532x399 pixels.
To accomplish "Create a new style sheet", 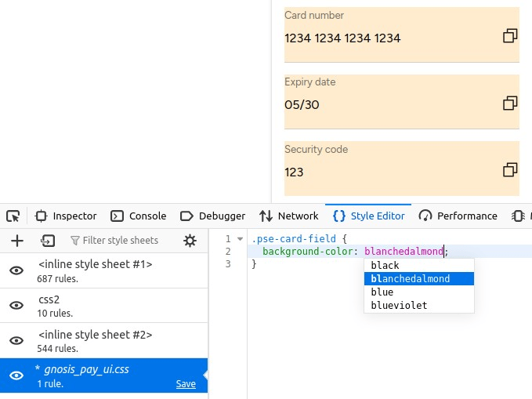I will pos(17,241).
